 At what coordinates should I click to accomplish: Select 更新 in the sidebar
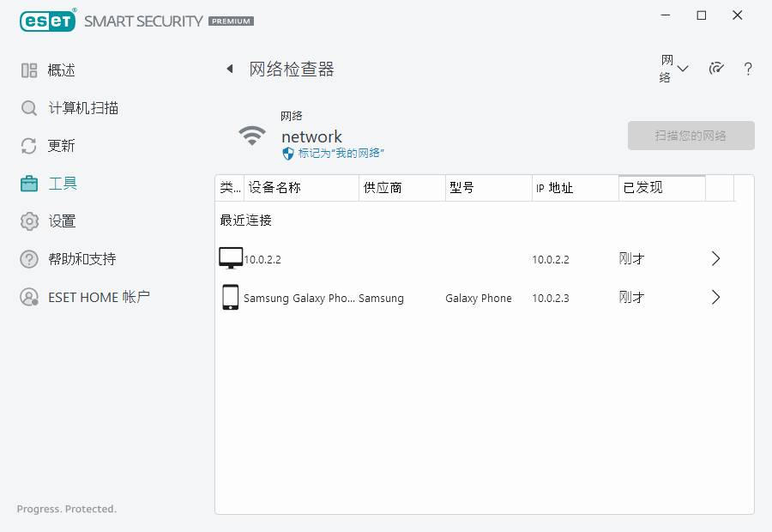click(61, 146)
